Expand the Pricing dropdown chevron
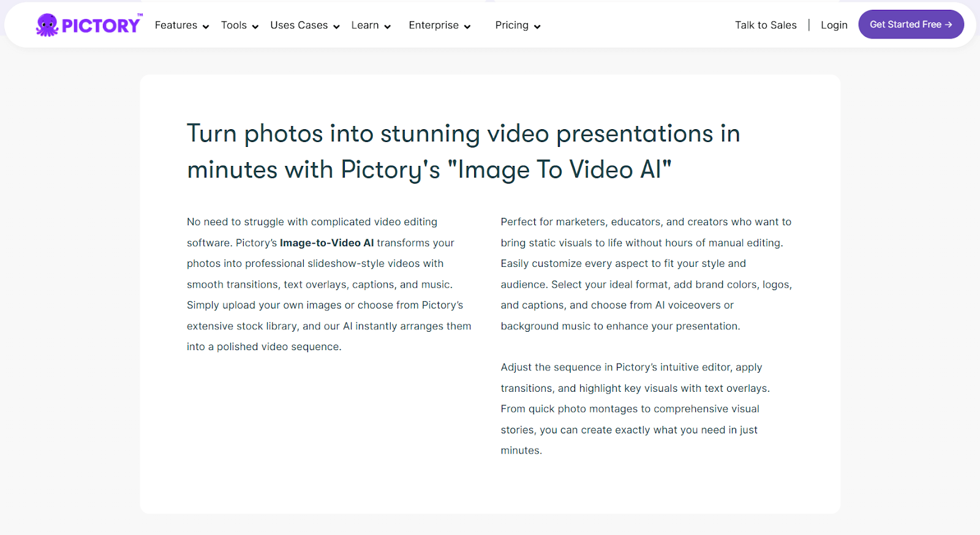 [x=537, y=26]
